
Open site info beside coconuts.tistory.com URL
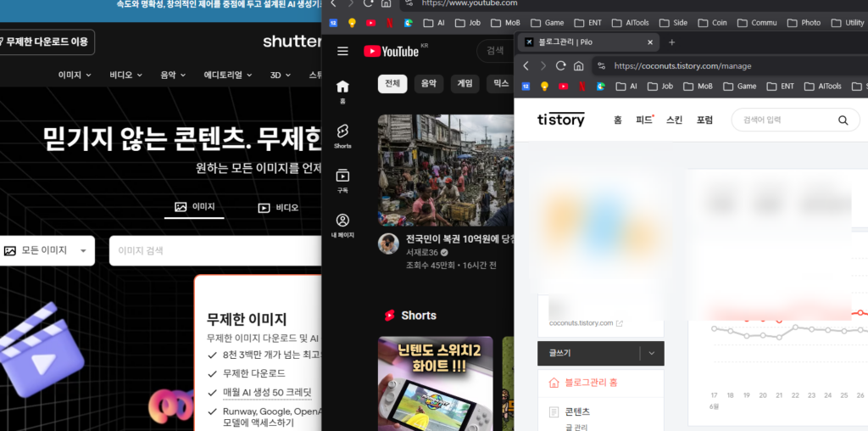click(x=602, y=66)
